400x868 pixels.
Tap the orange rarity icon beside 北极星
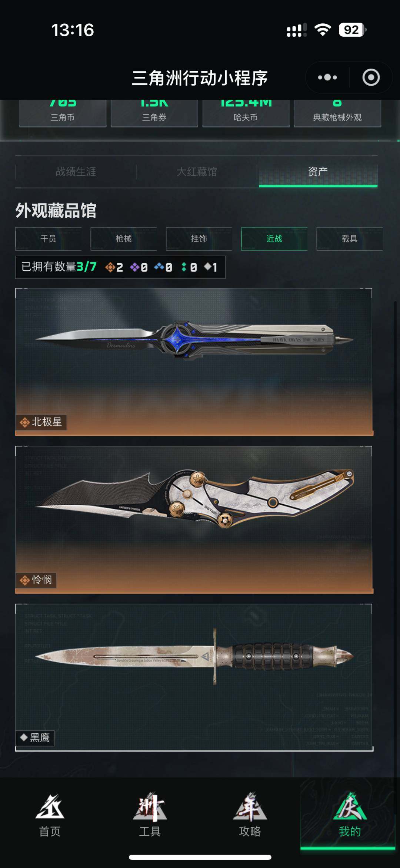(x=25, y=422)
